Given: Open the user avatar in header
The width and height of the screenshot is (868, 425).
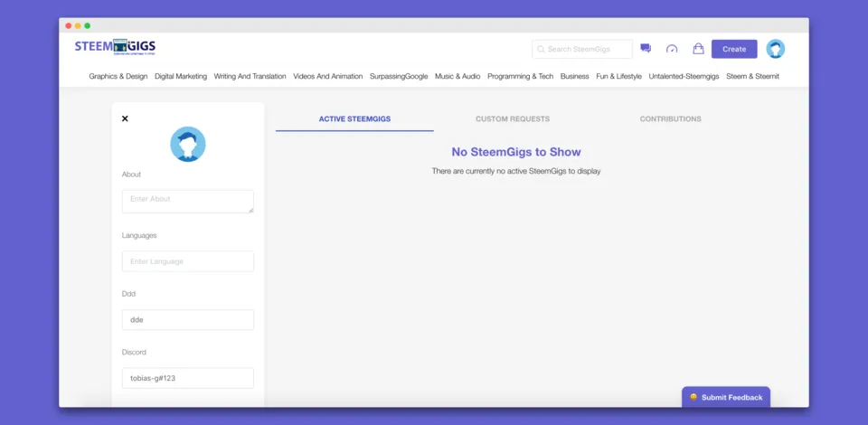Looking at the screenshot, I should click(x=775, y=49).
